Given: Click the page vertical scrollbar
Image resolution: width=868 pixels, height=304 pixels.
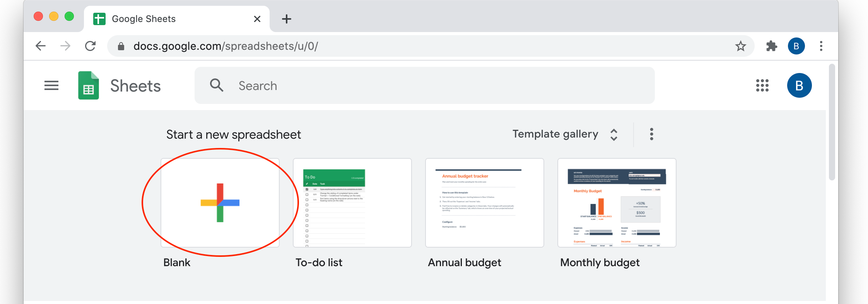Looking at the screenshot, I should point(832,122).
